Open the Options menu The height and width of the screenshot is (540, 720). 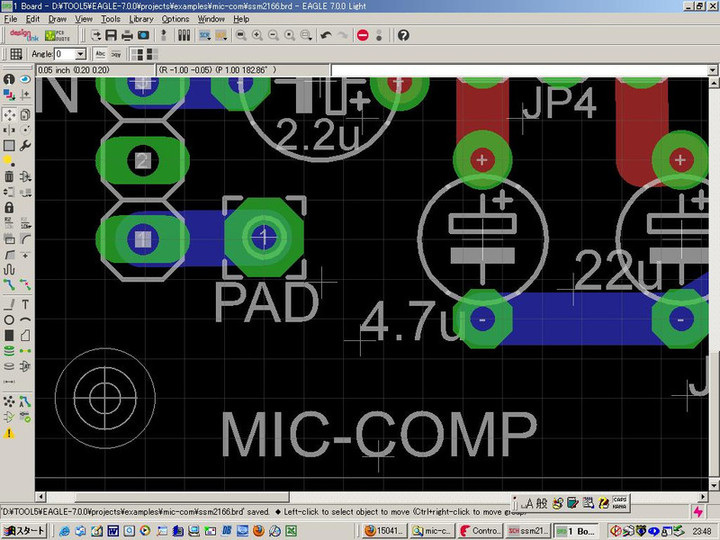(175, 19)
